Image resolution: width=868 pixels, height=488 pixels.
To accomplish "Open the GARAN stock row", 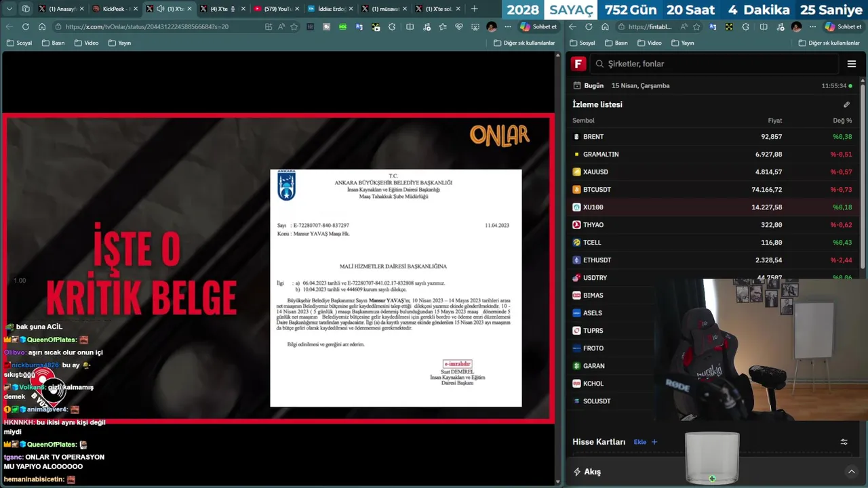I will pos(610,366).
